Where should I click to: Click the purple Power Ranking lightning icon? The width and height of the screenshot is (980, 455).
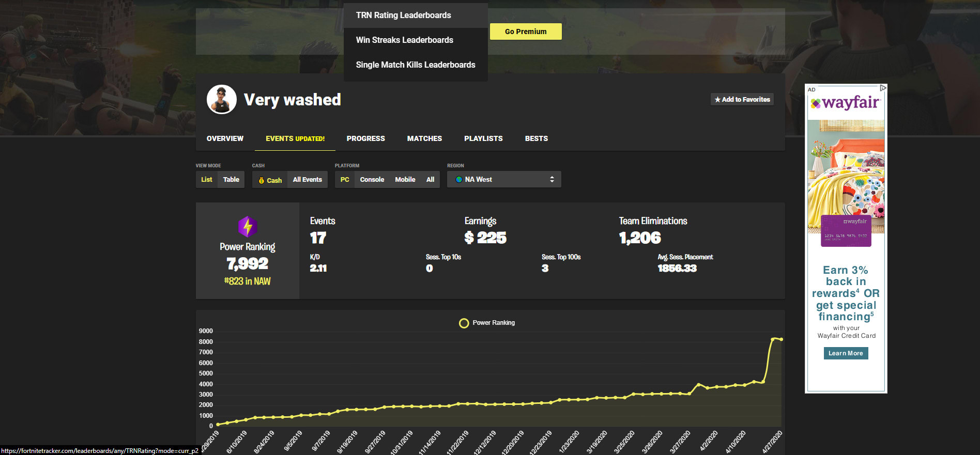pyautogui.click(x=248, y=227)
